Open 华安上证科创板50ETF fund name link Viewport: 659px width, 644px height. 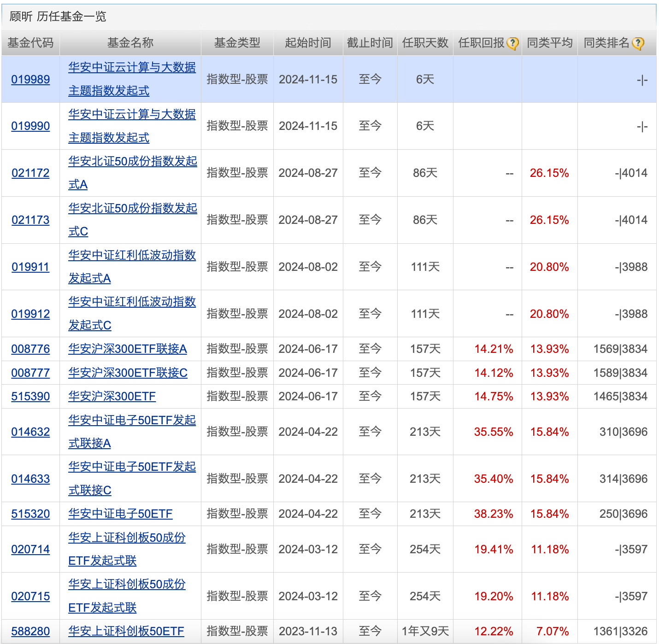click(x=126, y=631)
